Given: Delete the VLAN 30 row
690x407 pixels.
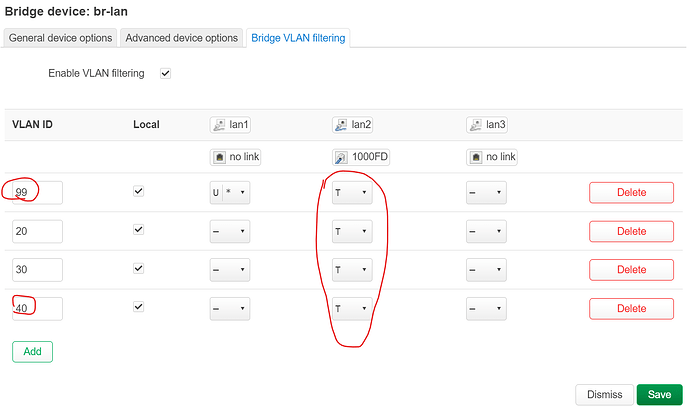Looking at the screenshot, I should tap(631, 270).
